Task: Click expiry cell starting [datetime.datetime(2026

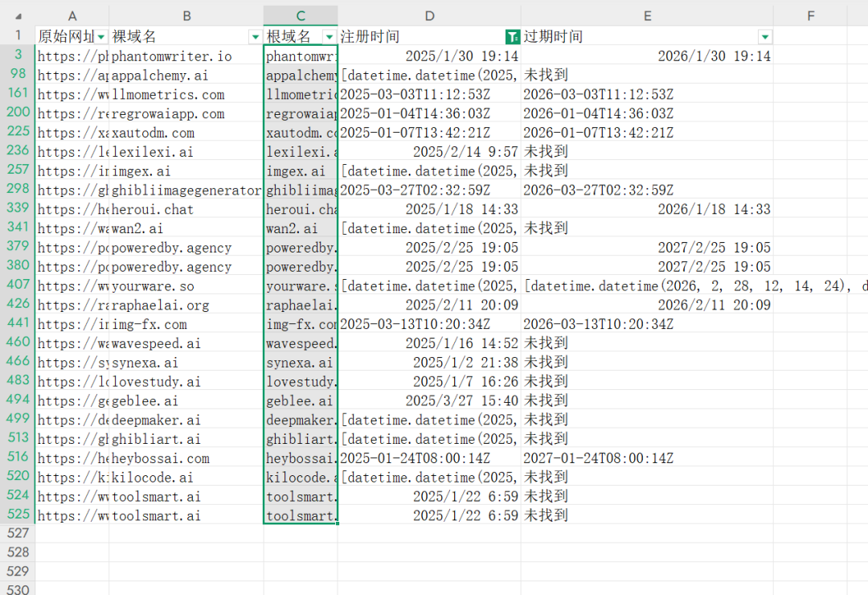Action: (x=647, y=286)
